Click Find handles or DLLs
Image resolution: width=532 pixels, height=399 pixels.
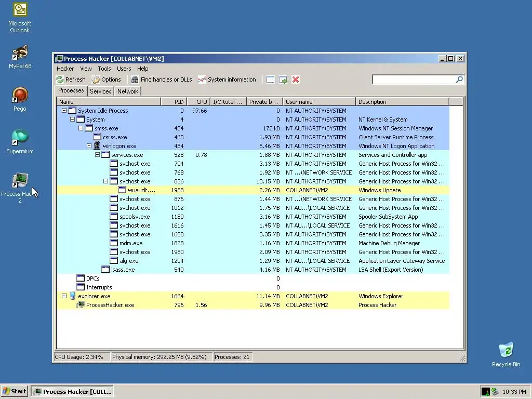tap(162, 79)
